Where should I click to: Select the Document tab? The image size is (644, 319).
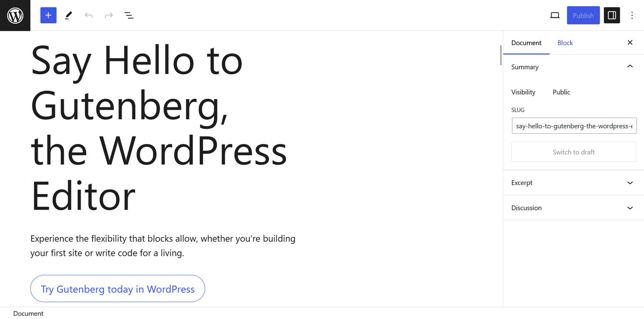click(526, 43)
